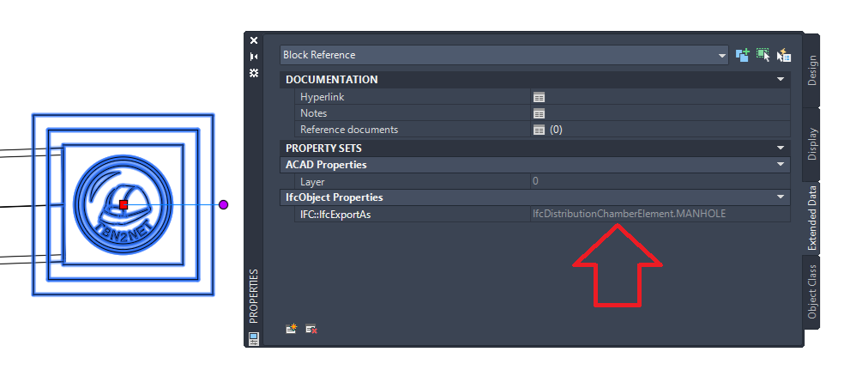Select the Extended Data tab
The height and width of the screenshot is (376, 868).
coord(811,218)
